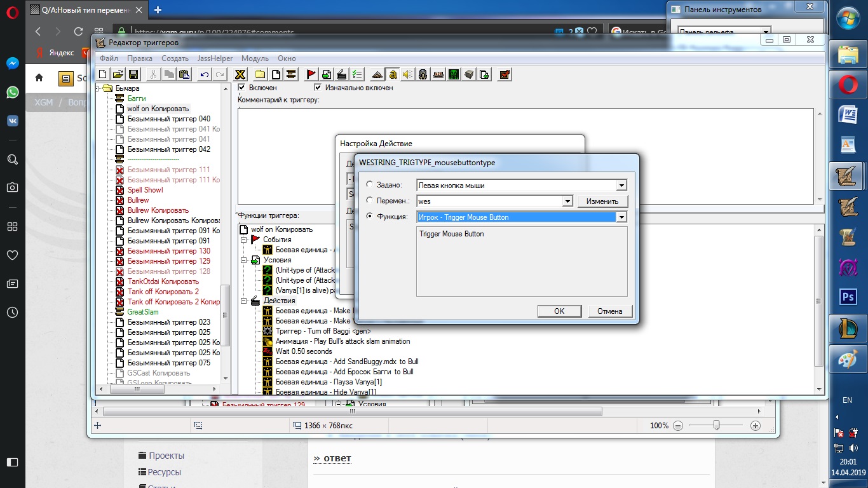Click the Save icon in trigger editor toolbar
The image size is (868, 488).
click(133, 74)
